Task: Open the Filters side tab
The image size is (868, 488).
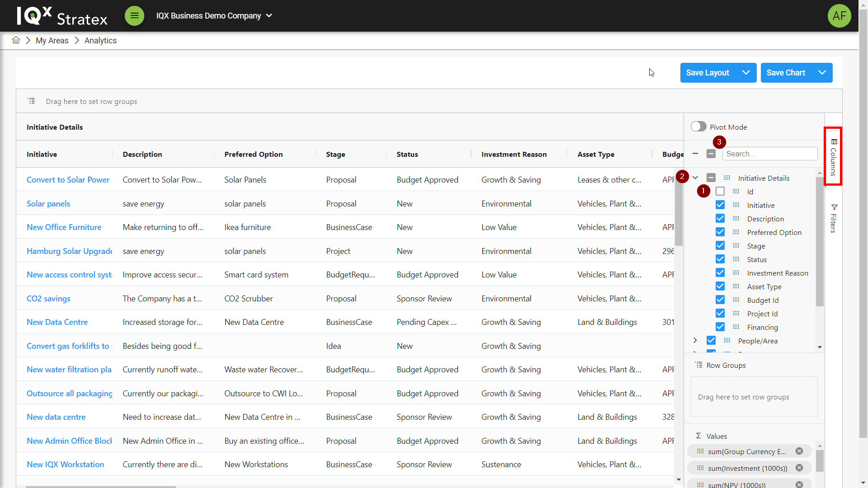Action: [x=834, y=219]
